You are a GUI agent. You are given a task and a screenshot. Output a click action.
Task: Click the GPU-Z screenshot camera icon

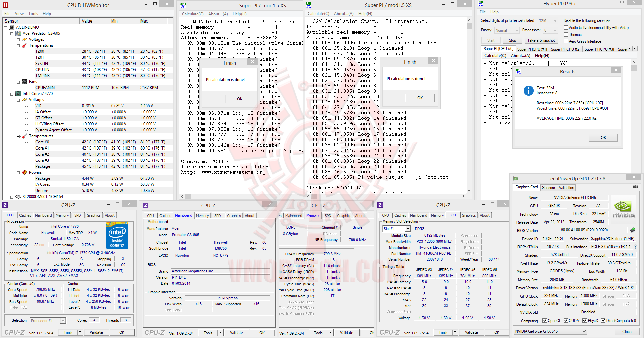tap(635, 187)
